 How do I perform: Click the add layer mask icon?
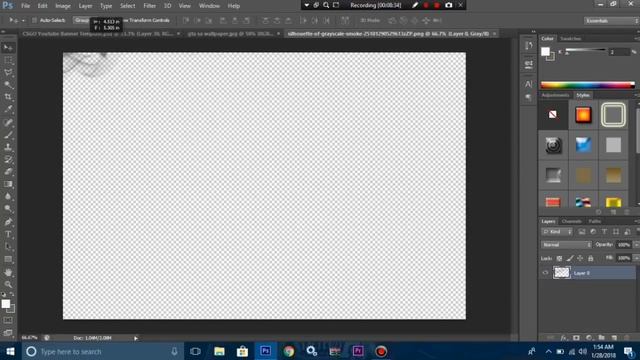[x=576, y=338]
